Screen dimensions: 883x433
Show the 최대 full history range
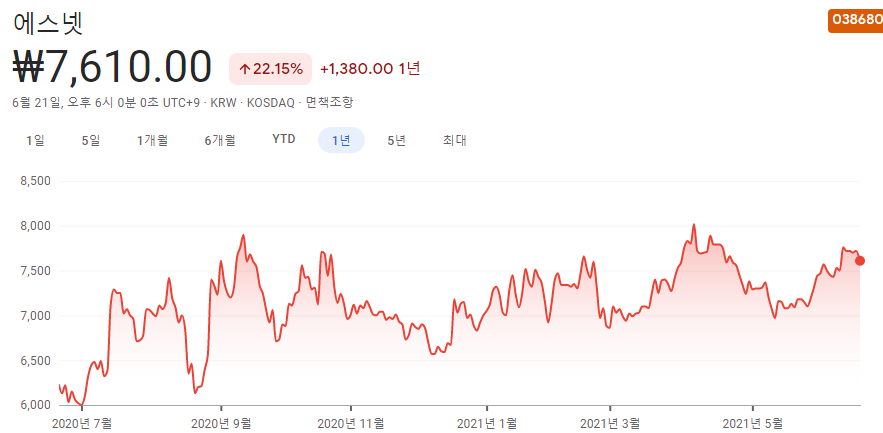click(x=454, y=140)
